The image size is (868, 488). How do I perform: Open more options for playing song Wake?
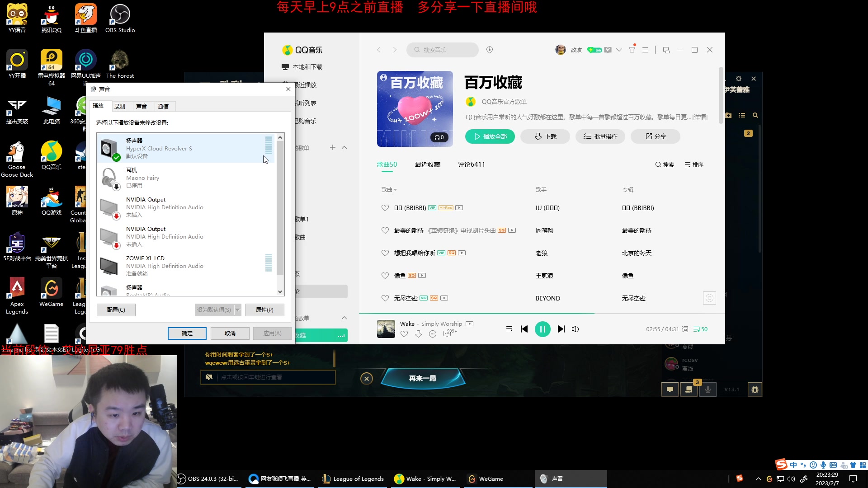(x=433, y=334)
